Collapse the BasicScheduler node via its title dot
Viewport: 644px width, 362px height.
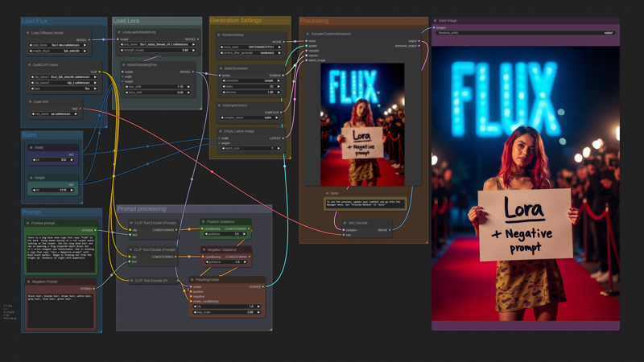(221, 68)
